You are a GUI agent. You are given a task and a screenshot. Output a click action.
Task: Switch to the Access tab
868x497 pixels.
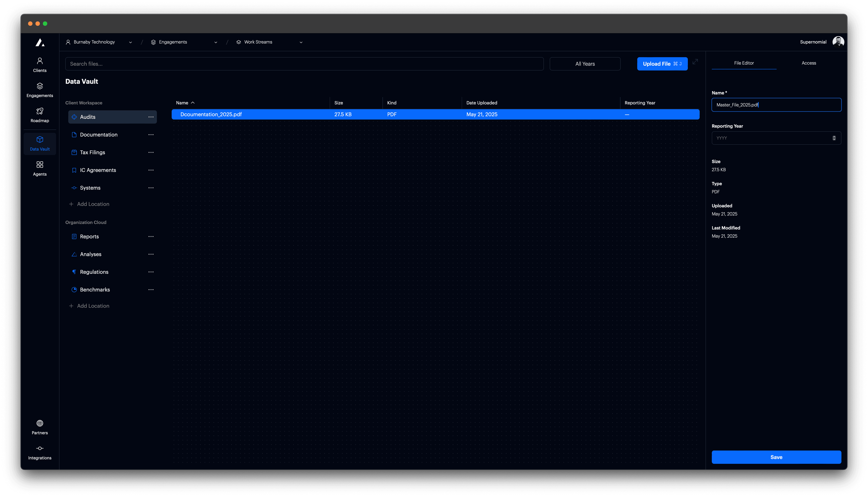tap(809, 63)
